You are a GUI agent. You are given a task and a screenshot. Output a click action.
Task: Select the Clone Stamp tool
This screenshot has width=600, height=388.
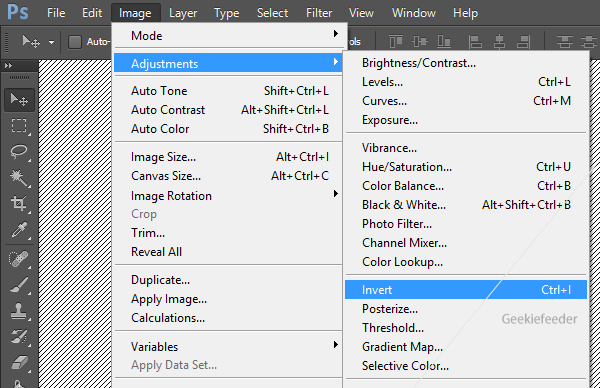point(19,311)
